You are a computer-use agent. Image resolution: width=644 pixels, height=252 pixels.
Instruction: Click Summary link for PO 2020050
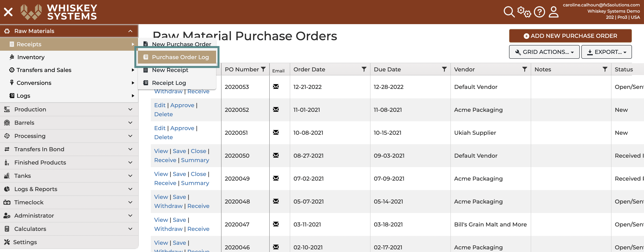pyautogui.click(x=195, y=160)
